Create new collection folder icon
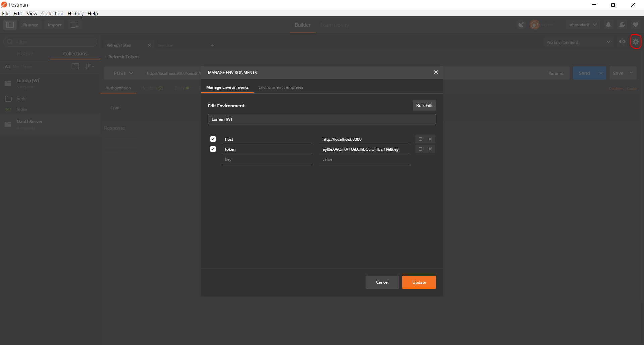Image resolution: width=644 pixels, height=345 pixels. pos(76,66)
